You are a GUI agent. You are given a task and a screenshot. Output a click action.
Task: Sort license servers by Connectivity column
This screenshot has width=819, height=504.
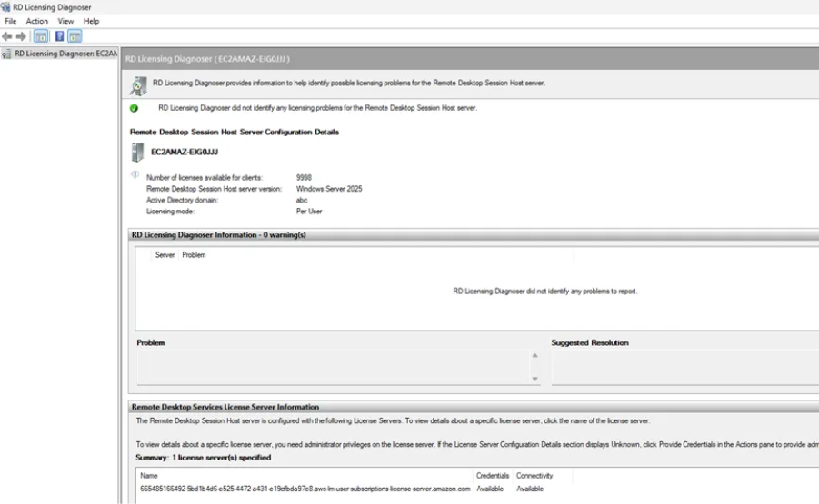pyautogui.click(x=535, y=476)
